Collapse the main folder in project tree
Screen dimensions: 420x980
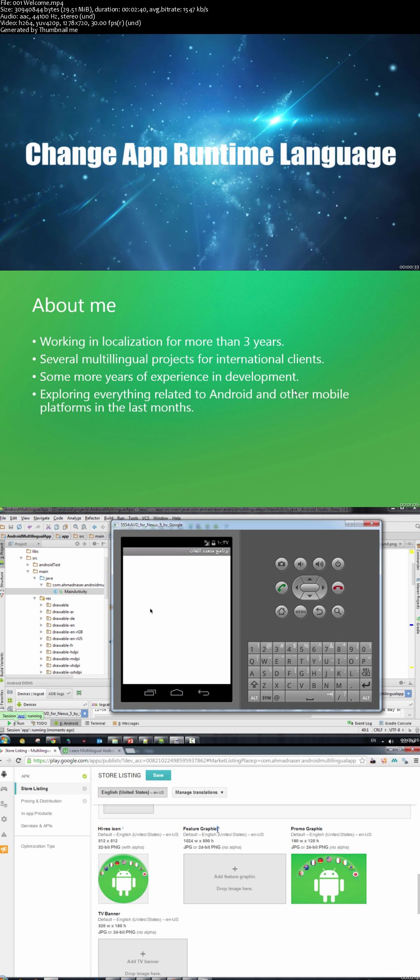tap(28, 571)
